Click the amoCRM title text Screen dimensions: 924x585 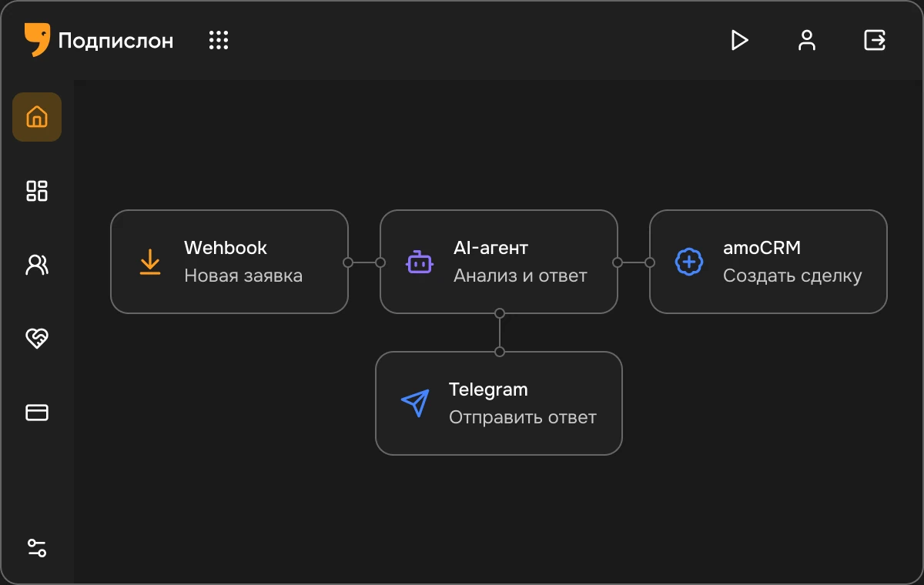(x=762, y=248)
